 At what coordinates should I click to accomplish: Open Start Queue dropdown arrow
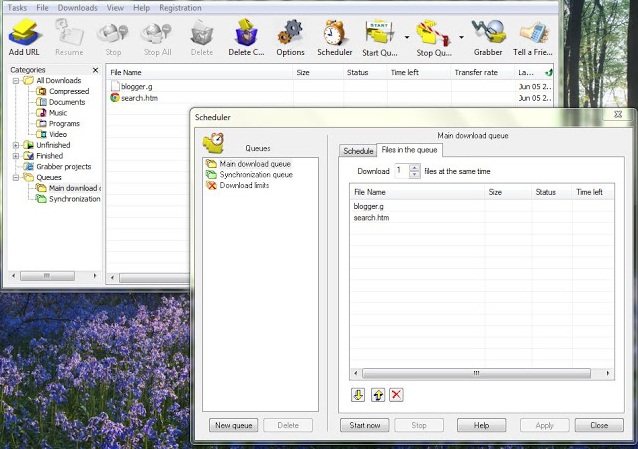pos(407,37)
